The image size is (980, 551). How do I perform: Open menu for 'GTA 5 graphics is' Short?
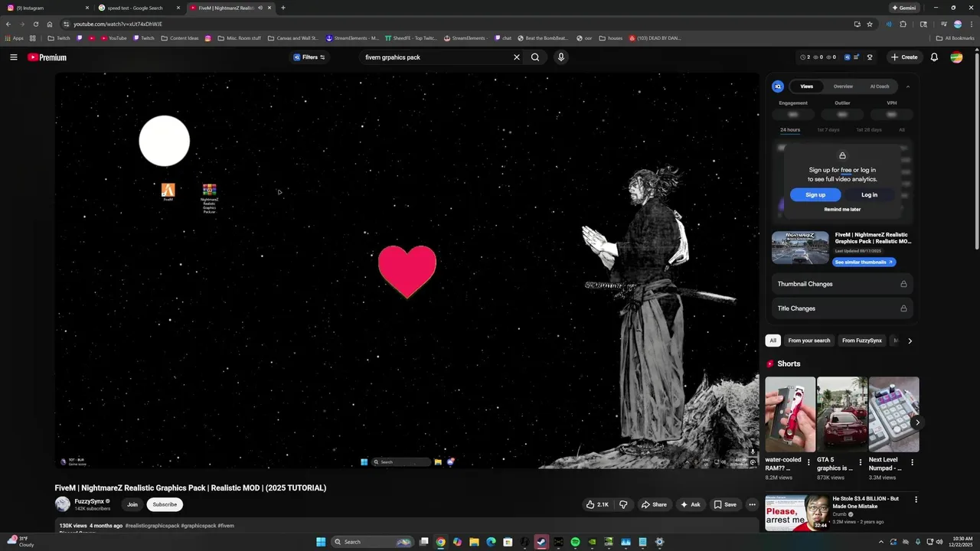861,462
